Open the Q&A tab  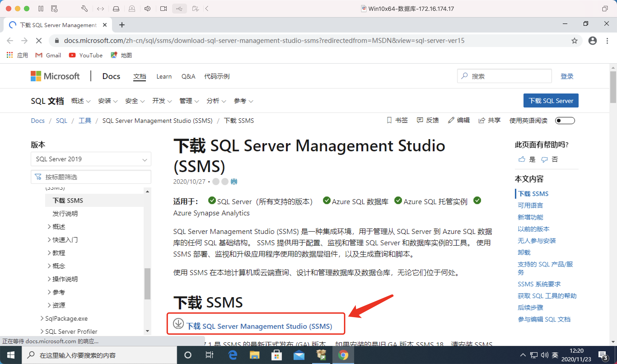coord(188,76)
